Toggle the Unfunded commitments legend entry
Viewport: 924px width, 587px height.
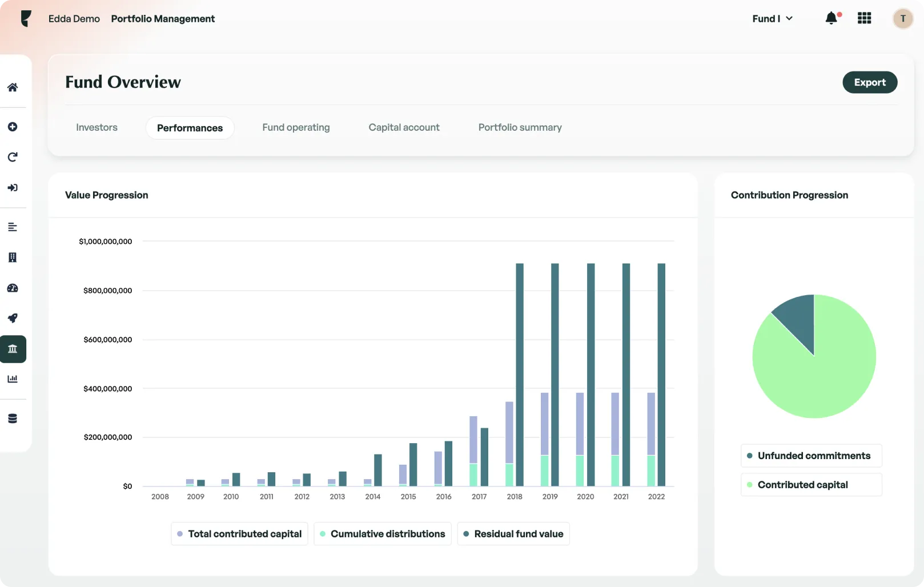click(811, 456)
